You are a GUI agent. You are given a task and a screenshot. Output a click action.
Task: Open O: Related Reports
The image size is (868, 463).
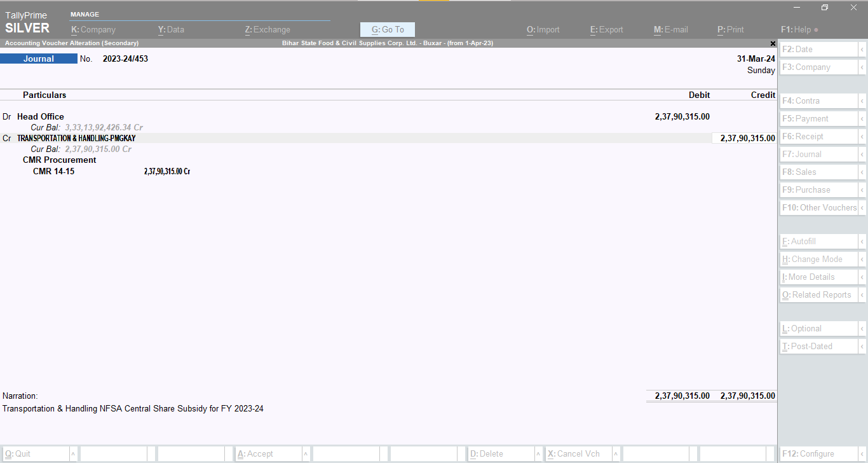819,295
